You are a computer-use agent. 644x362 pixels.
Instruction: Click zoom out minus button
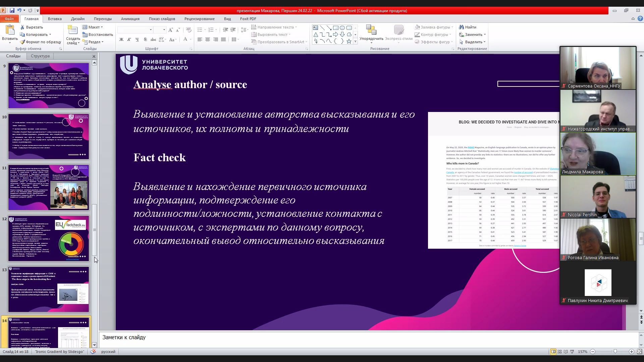click(593, 352)
